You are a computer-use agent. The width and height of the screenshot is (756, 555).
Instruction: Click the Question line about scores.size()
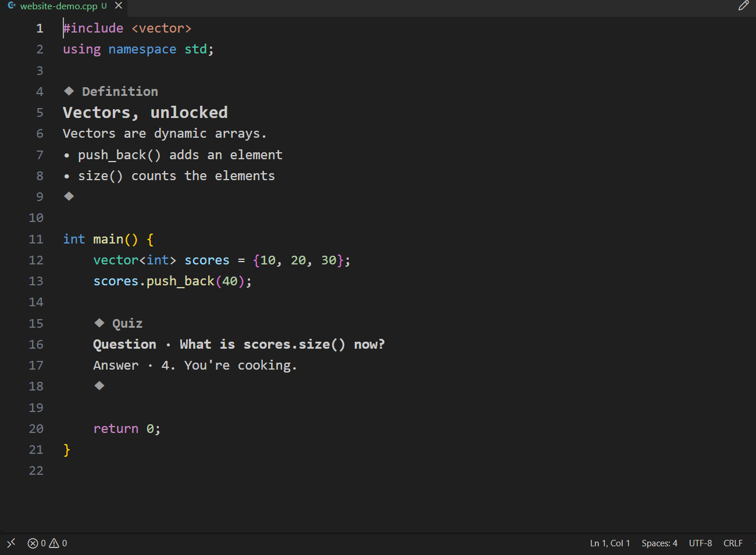pyautogui.click(x=239, y=344)
